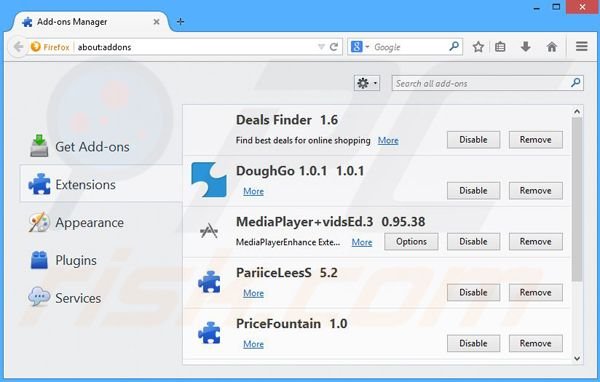Viewport: 600px width, 382px height.
Task: Disable the PariiceLeesS extension
Action: point(473,292)
